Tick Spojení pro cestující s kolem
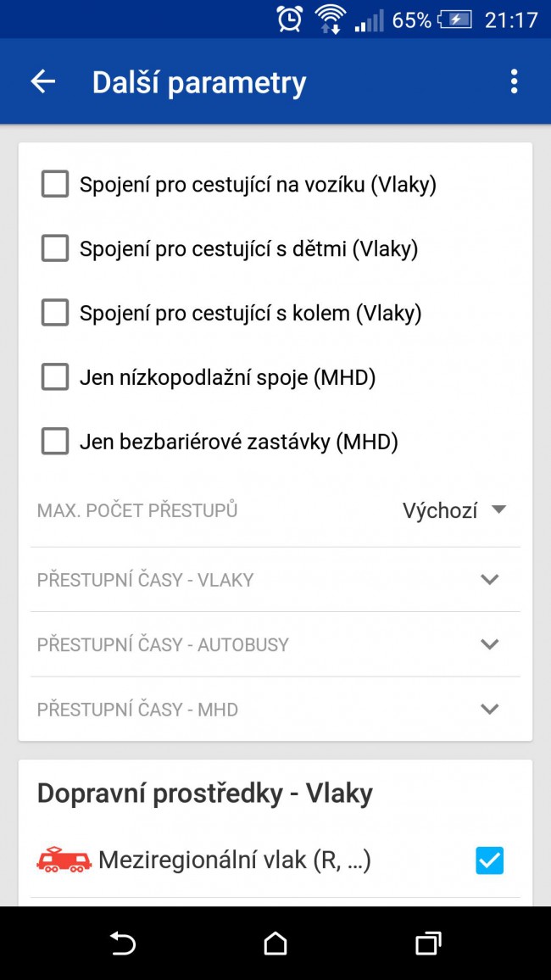This screenshot has width=551, height=980. (55, 313)
